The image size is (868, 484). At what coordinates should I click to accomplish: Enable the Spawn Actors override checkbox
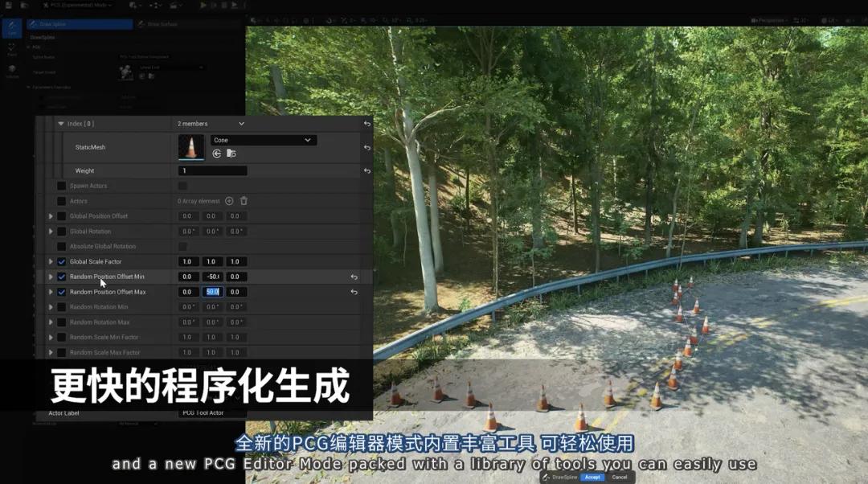click(61, 186)
